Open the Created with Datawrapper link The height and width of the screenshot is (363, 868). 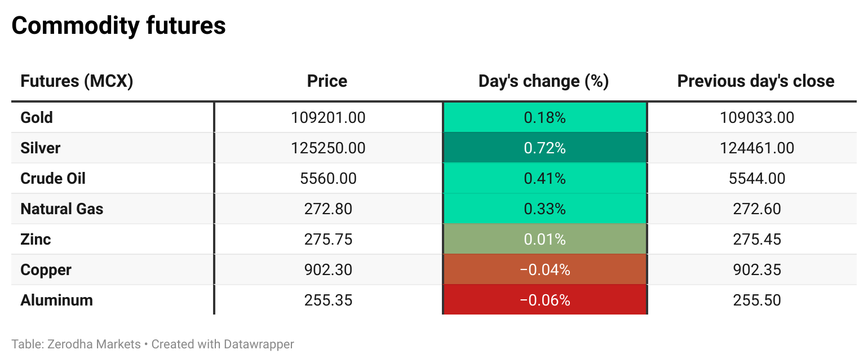click(x=223, y=344)
